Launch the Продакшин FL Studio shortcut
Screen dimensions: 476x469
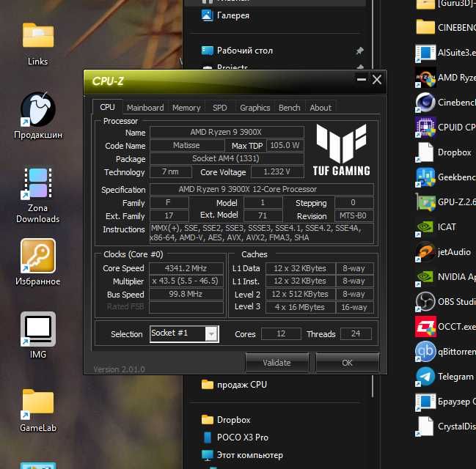click(x=38, y=109)
